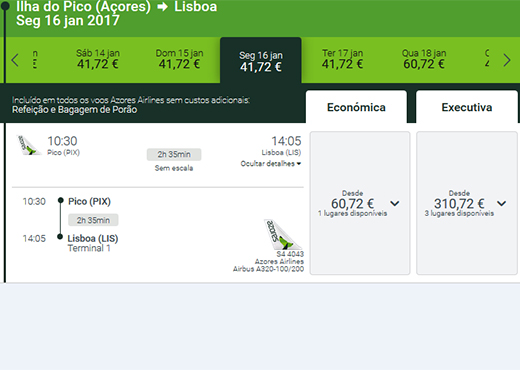
Task: Go to previous dates with left arrow
Action: pyautogui.click(x=15, y=60)
